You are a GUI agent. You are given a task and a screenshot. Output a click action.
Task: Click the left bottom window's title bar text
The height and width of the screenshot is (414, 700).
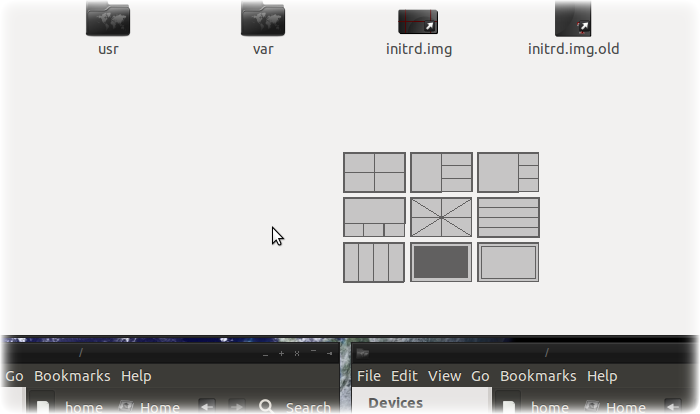tap(80, 353)
